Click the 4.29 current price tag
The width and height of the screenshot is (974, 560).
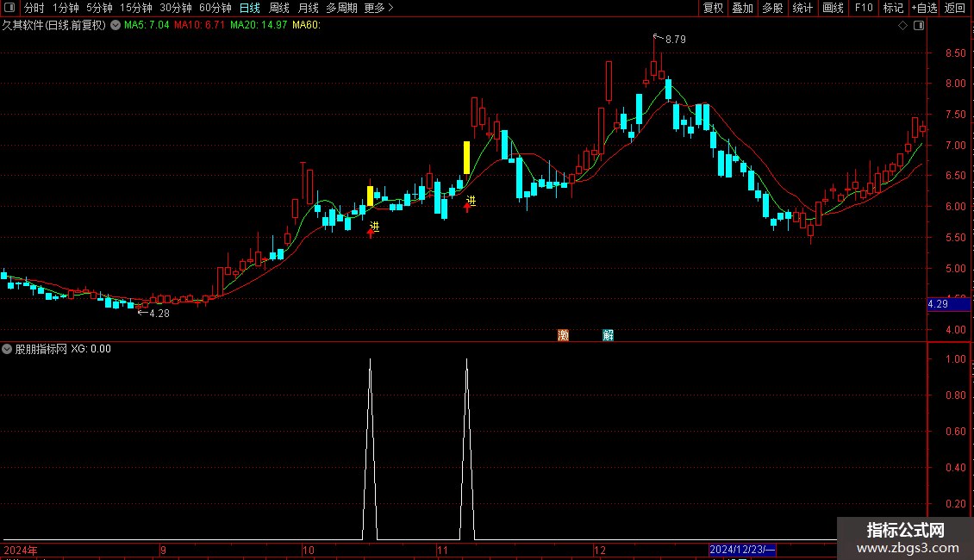click(948, 304)
